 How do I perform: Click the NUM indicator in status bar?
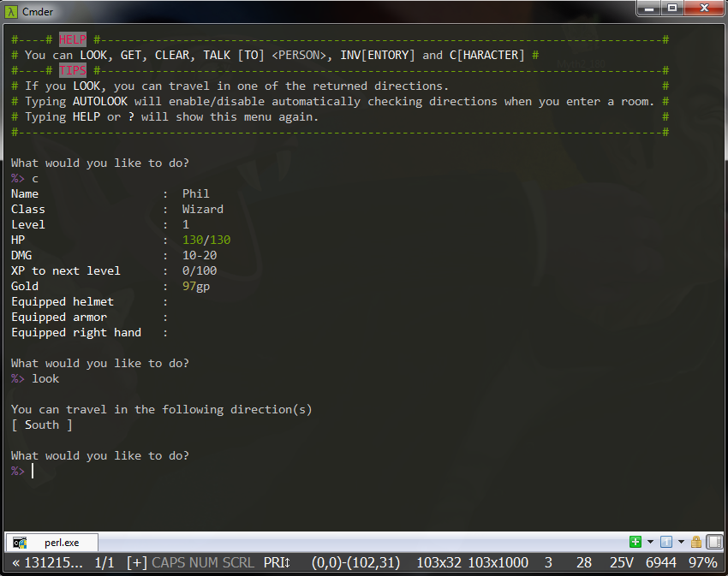203,562
